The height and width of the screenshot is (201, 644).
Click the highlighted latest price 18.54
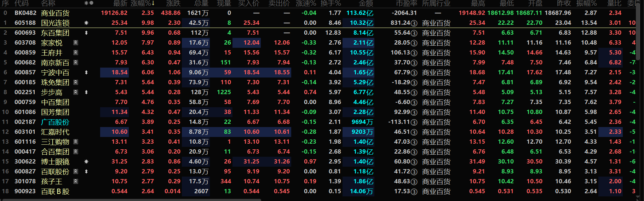pyautogui.click(x=119, y=72)
